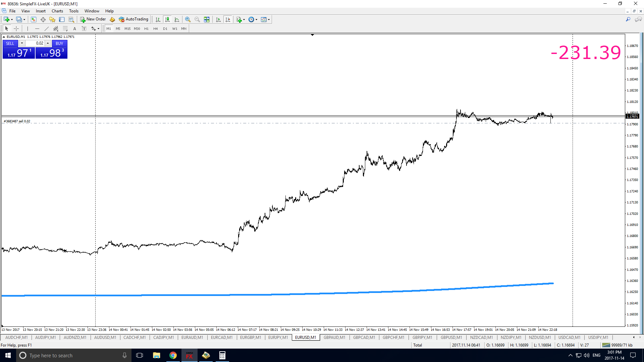
Task: Expand the Templates dropdown arrow
Action: tap(269, 19)
